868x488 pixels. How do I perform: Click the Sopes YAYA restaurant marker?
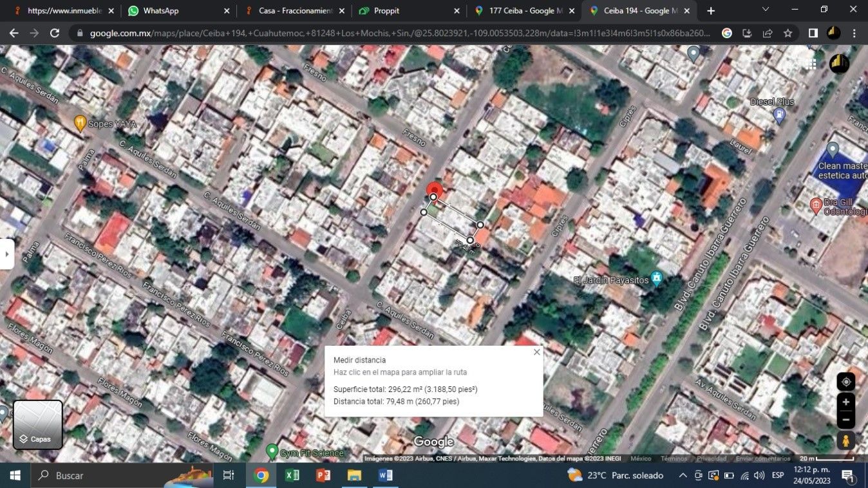point(80,122)
